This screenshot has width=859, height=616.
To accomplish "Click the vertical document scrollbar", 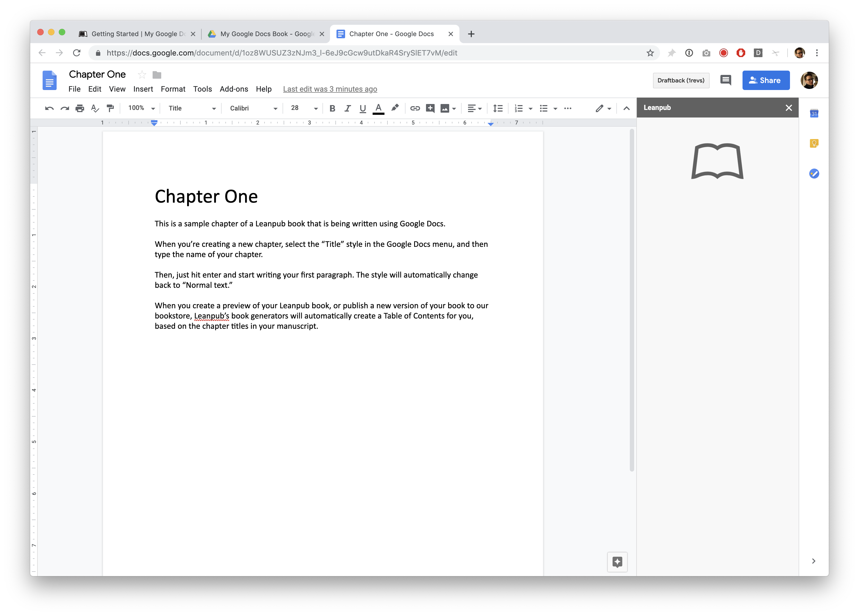I will coord(631,300).
